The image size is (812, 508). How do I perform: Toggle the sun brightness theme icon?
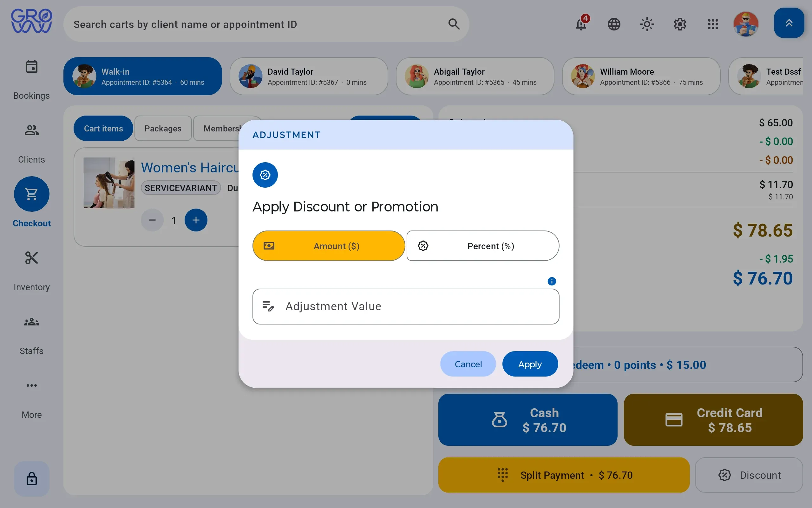(647, 24)
